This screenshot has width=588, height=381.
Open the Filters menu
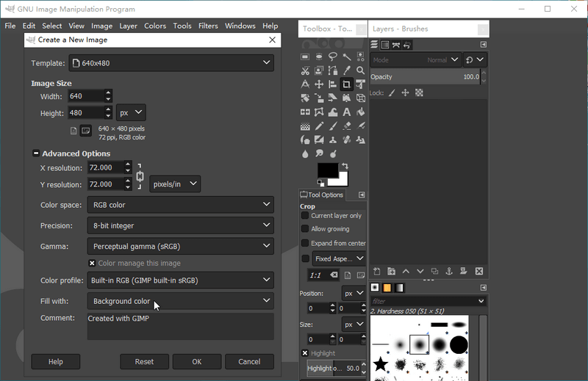click(208, 26)
